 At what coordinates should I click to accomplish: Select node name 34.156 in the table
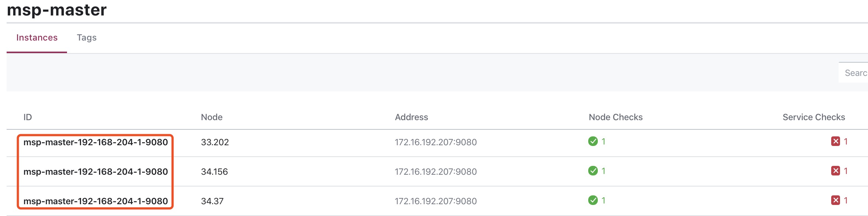click(x=215, y=171)
